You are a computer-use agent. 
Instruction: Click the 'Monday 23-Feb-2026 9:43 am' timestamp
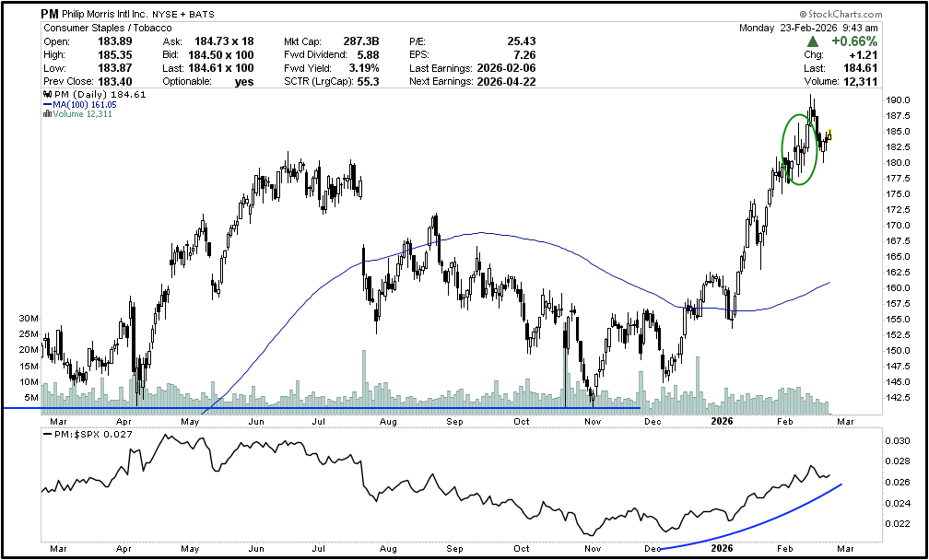(x=809, y=28)
